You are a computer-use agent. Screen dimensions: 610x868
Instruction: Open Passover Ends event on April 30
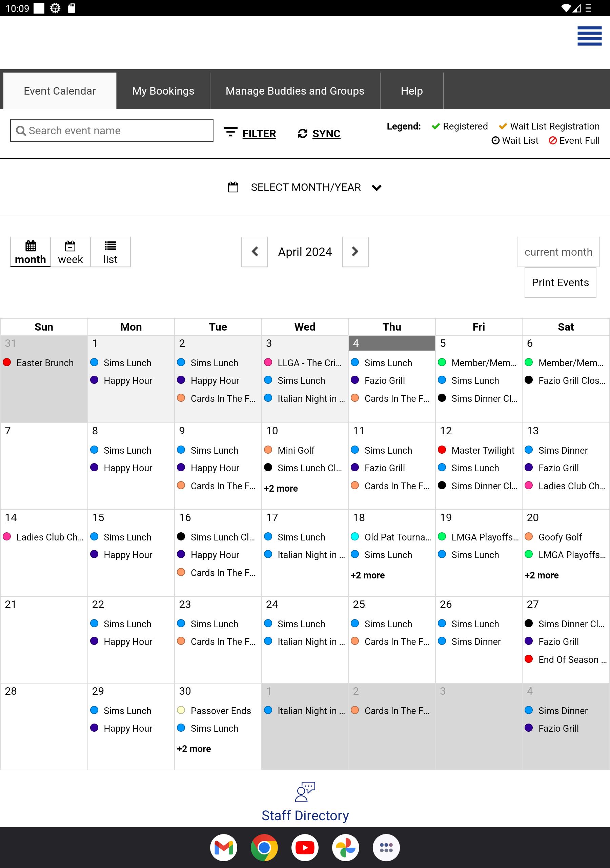click(221, 711)
